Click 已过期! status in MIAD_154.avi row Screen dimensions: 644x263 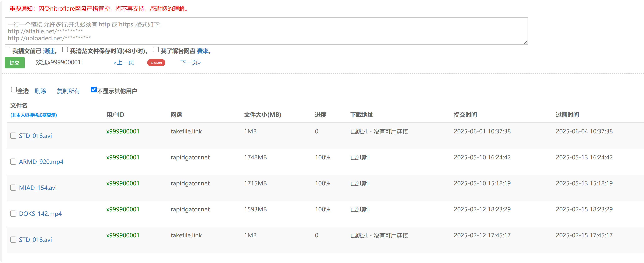[360, 183]
